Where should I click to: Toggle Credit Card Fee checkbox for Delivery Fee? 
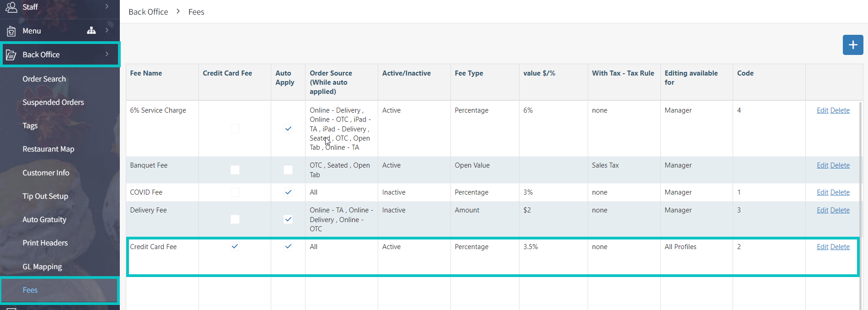click(235, 219)
